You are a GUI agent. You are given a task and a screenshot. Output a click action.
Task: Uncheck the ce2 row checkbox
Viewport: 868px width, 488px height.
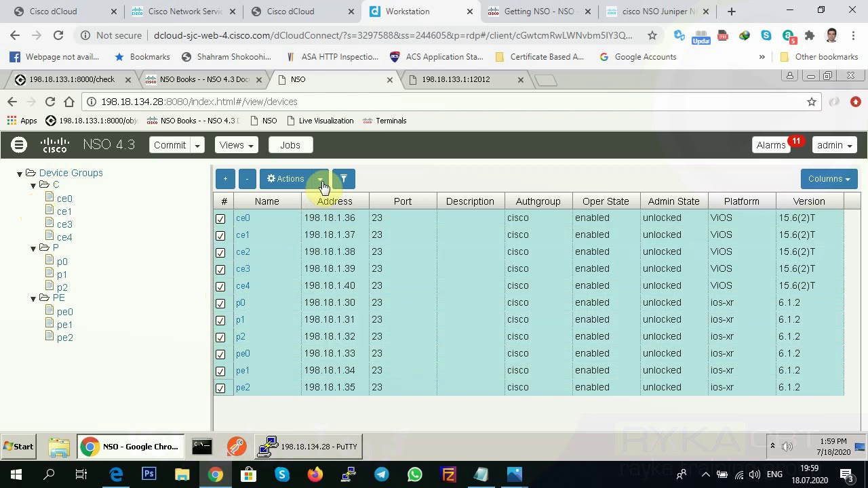[220, 253]
